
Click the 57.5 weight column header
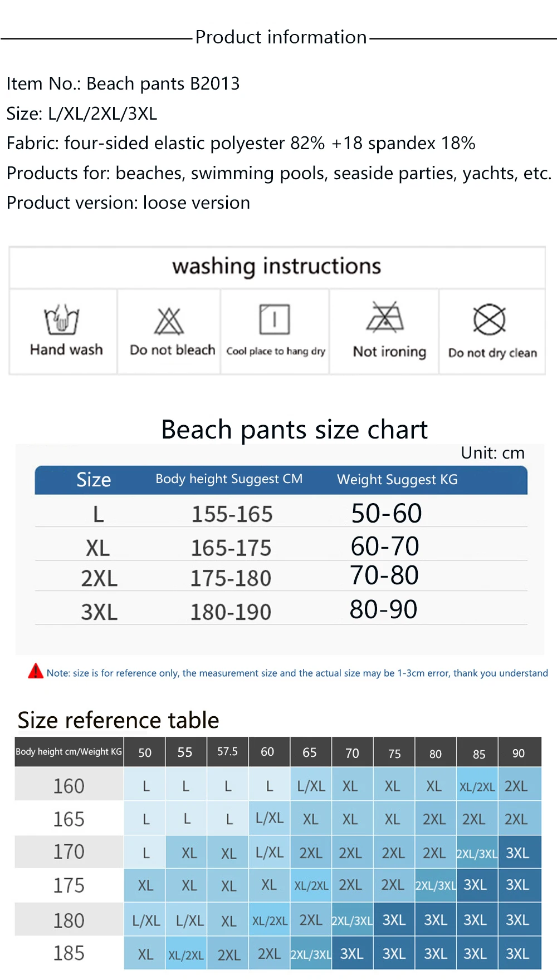coord(227,752)
